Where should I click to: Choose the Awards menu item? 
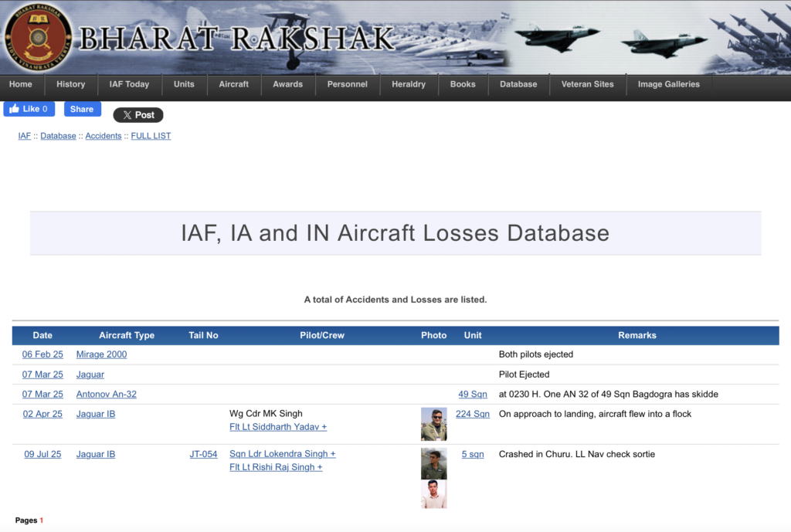(287, 84)
